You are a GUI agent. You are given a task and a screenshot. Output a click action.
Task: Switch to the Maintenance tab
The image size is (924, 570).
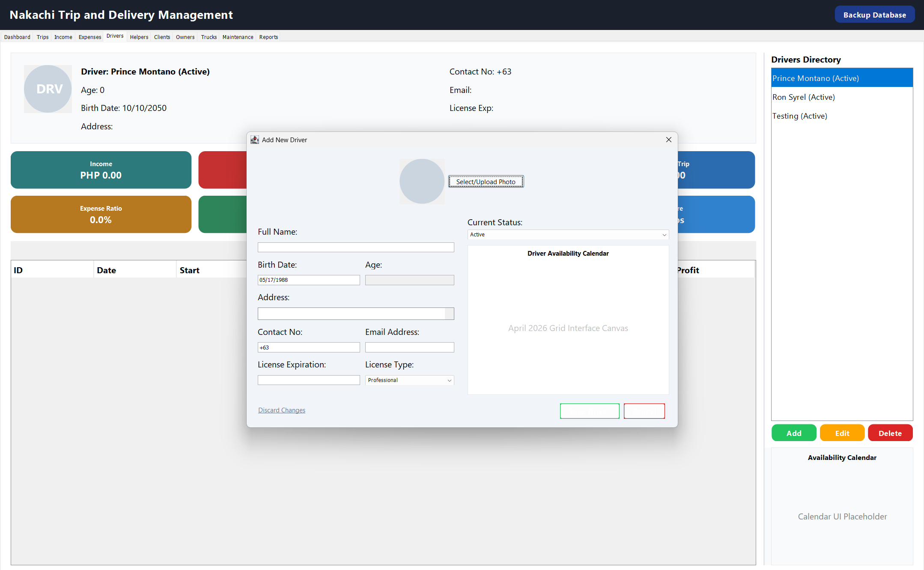[x=238, y=37]
